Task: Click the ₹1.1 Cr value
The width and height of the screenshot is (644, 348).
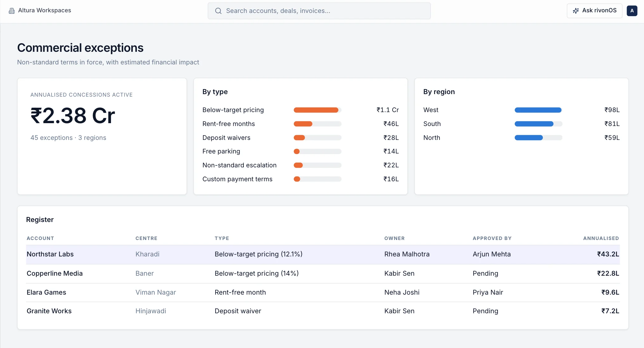Action: 388,110
